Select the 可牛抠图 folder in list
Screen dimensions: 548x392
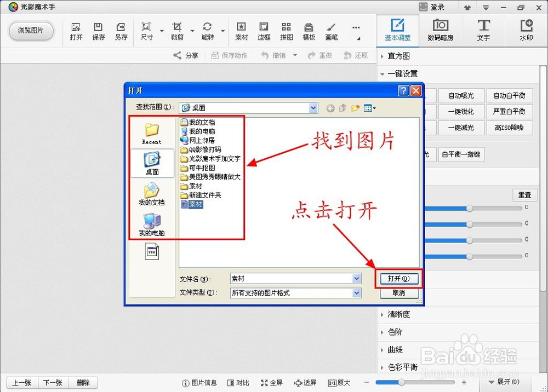tap(198, 168)
